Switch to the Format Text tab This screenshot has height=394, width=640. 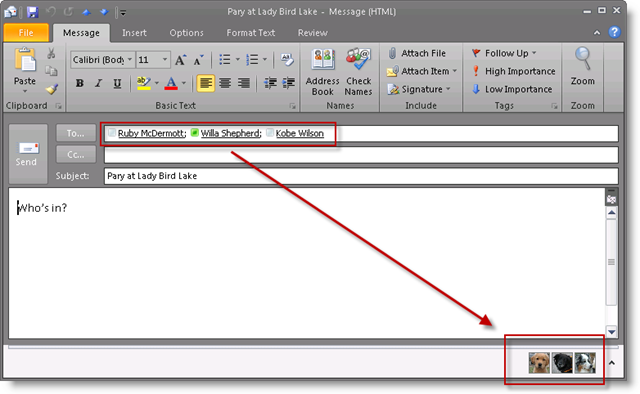tap(251, 33)
